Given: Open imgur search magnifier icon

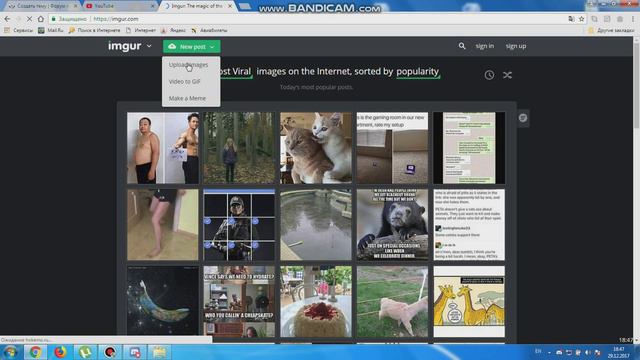Looking at the screenshot, I should (462, 46).
